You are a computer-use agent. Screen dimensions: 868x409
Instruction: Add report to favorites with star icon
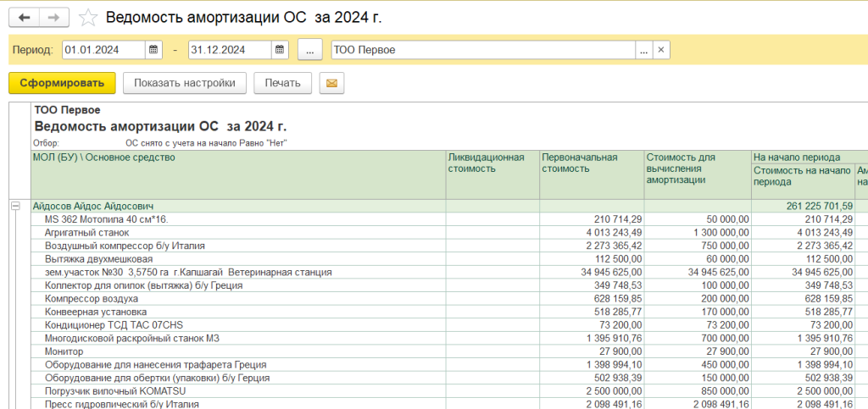coord(87,17)
